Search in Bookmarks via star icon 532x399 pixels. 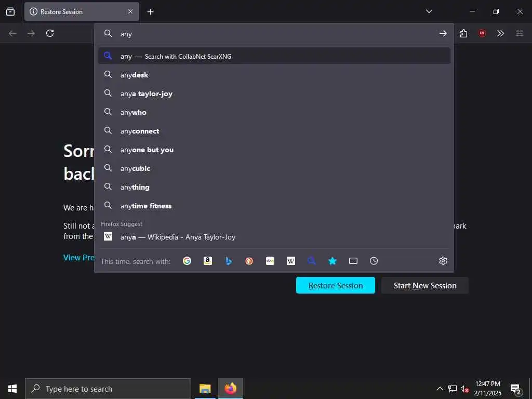pos(332,261)
